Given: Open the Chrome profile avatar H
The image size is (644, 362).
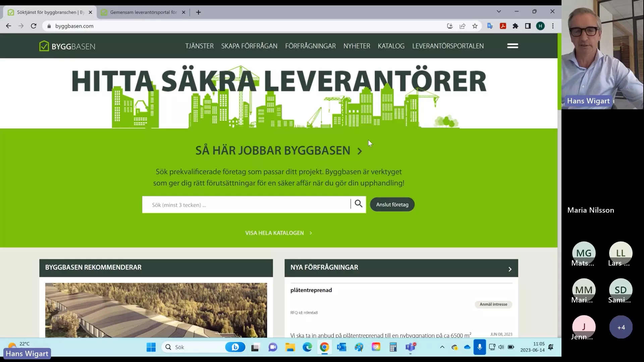Looking at the screenshot, I should click(540, 26).
